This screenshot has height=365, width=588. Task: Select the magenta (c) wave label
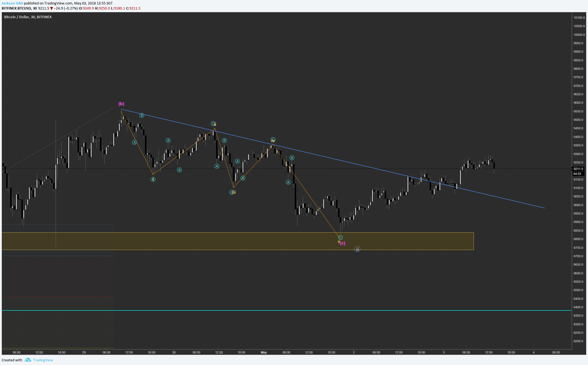tap(342, 243)
